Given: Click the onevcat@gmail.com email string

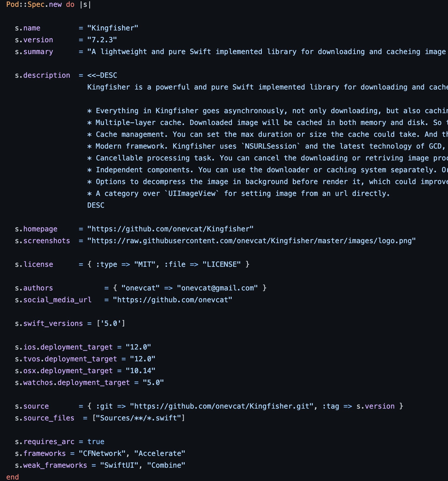Looking at the screenshot, I should pyautogui.click(x=217, y=288).
